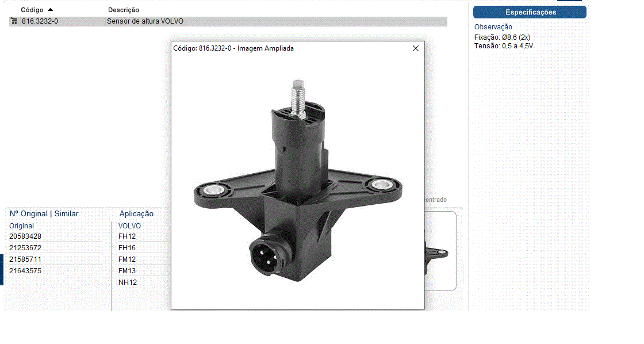The height and width of the screenshot is (344, 644).
Task: Open the Especificações panel header
Action: click(530, 12)
